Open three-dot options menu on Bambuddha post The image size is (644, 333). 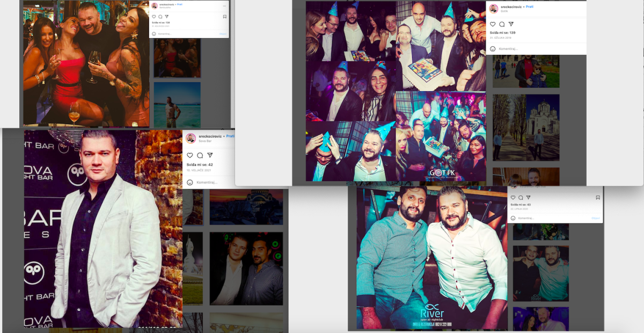pos(224,5)
